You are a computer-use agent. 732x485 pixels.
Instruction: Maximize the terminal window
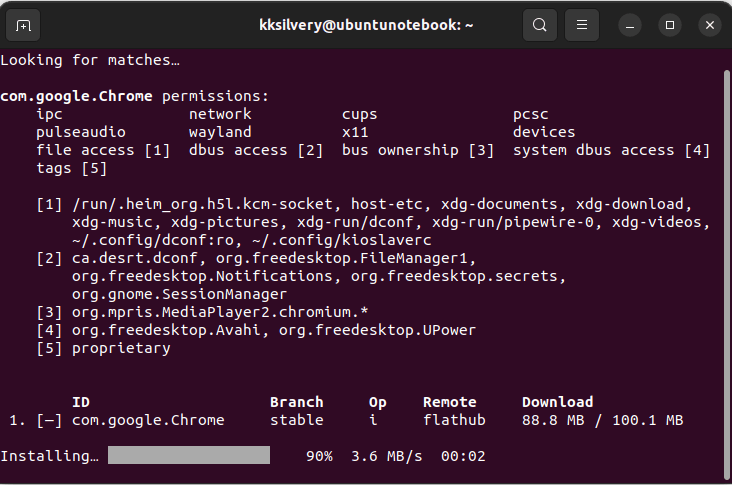point(670,25)
